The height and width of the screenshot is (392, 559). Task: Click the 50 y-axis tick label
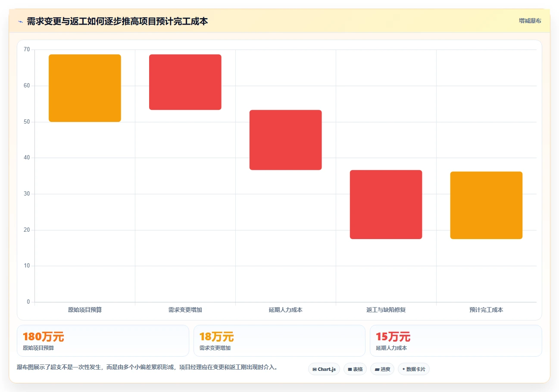click(x=27, y=122)
